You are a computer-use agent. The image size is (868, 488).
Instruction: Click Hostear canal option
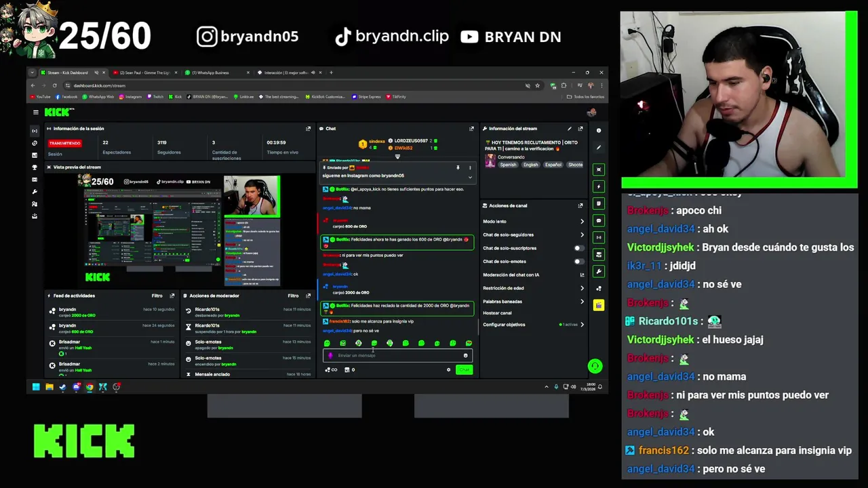point(497,313)
